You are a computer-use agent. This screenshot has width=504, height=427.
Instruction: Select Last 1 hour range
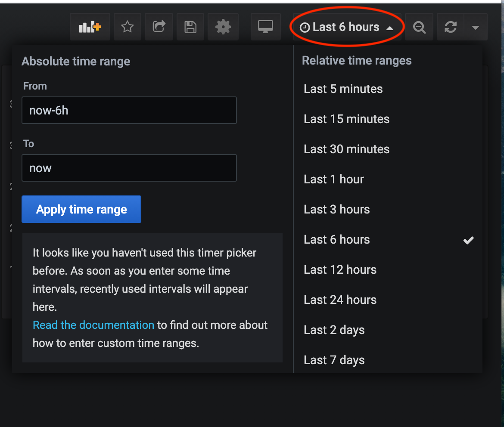pos(333,179)
